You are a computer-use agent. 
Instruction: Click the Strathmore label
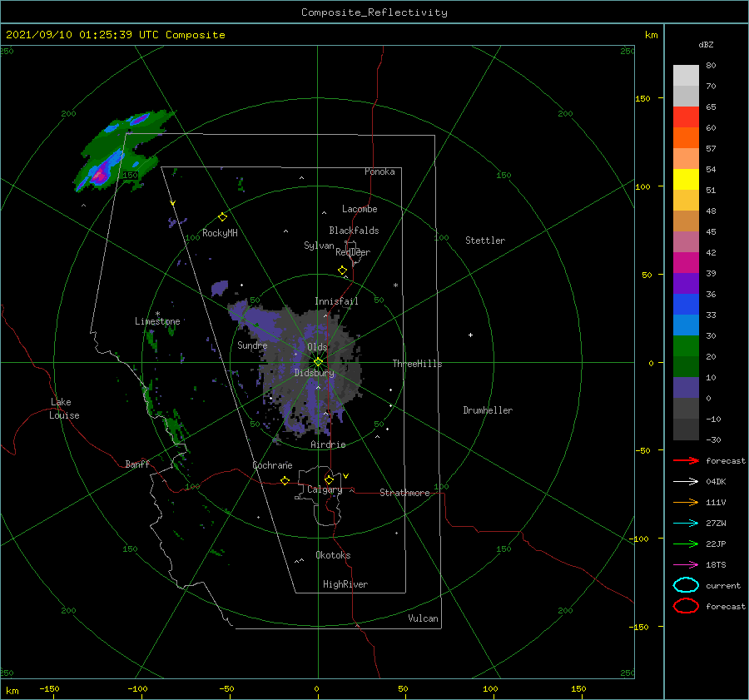[x=404, y=493]
